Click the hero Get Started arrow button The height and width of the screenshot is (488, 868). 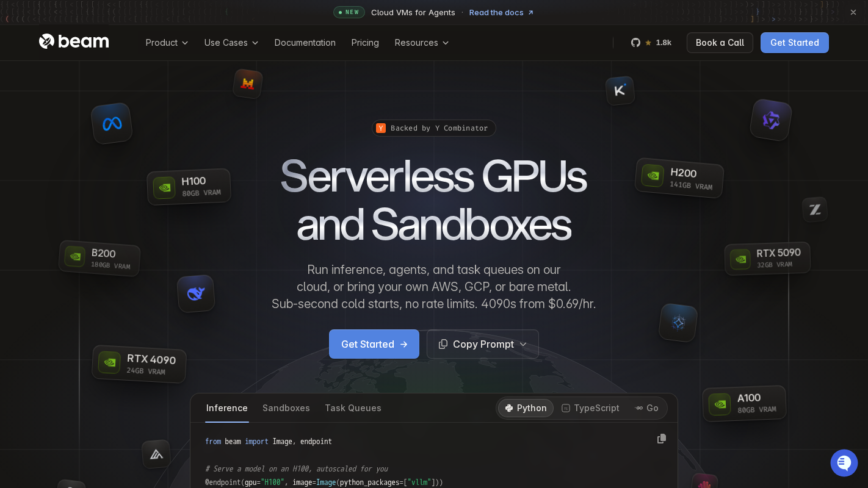tap(374, 344)
